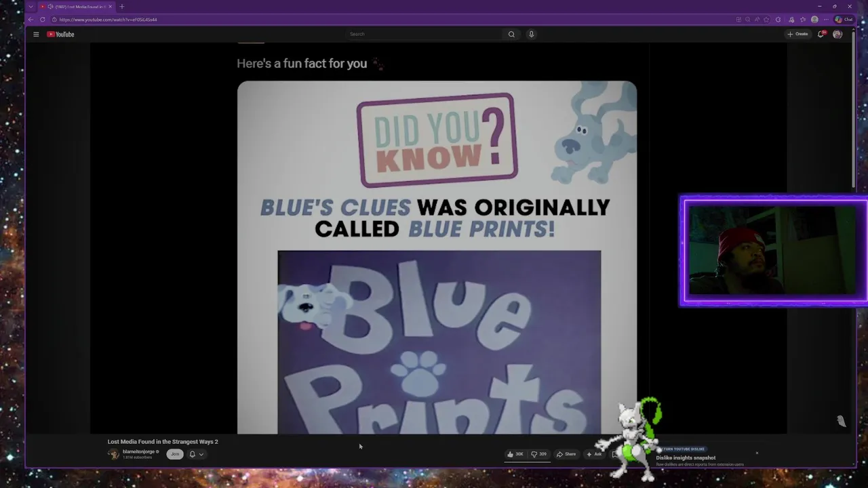Open the browser profile avatar
This screenshot has width=868, height=488.
coord(814,20)
